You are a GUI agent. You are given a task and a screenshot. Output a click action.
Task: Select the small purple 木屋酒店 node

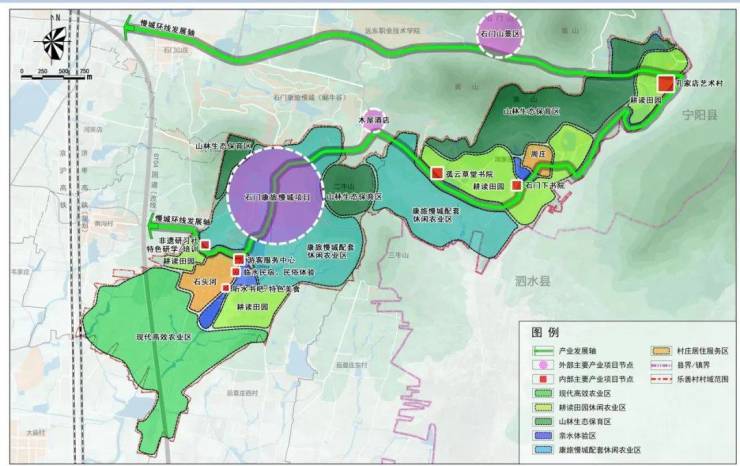pos(374,119)
